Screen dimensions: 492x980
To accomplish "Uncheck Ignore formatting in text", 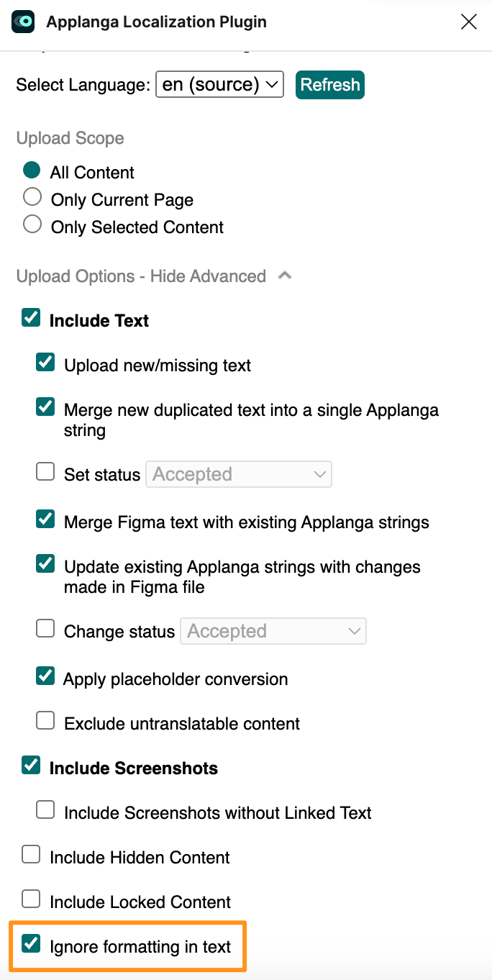I will (31, 944).
